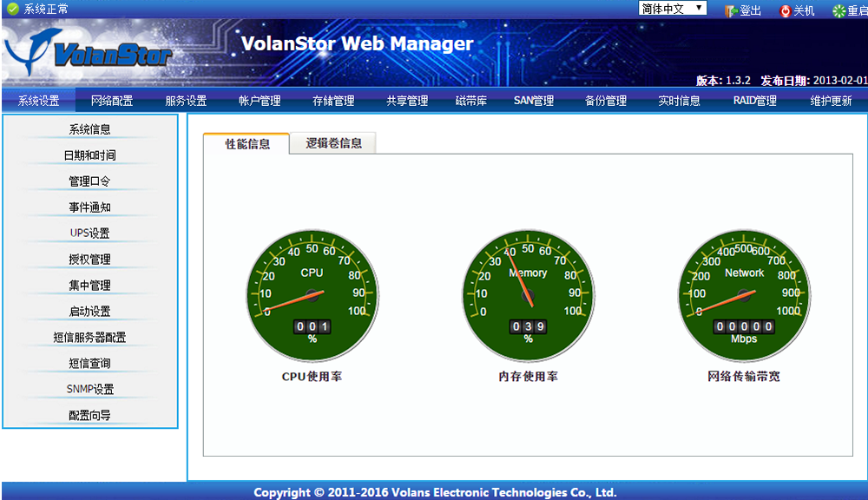Click 事件通知 in the sidebar
The width and height of the screenshot is (868, 500).
(89, 207)
